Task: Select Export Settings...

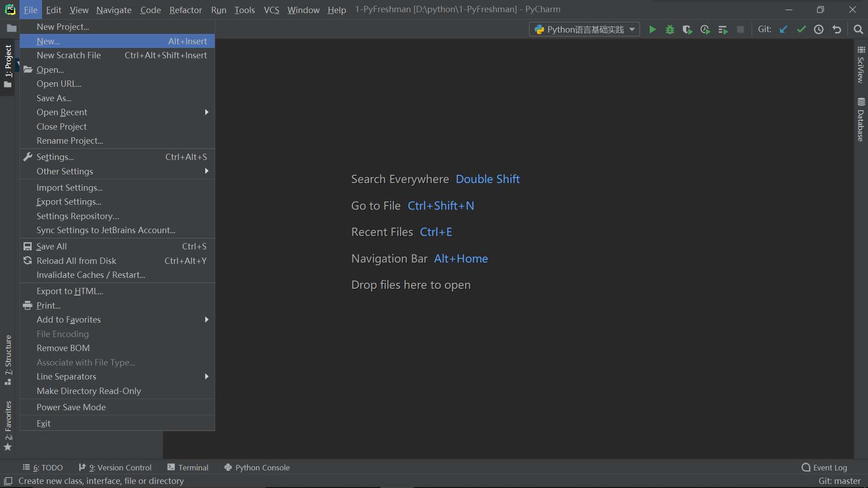Action: (x=117, y=202)
